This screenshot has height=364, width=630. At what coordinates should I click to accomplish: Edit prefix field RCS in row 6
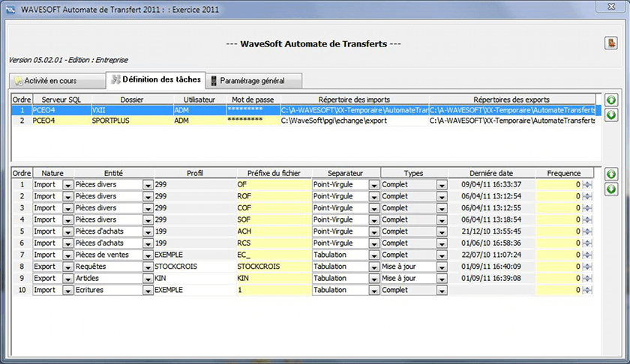274,243
